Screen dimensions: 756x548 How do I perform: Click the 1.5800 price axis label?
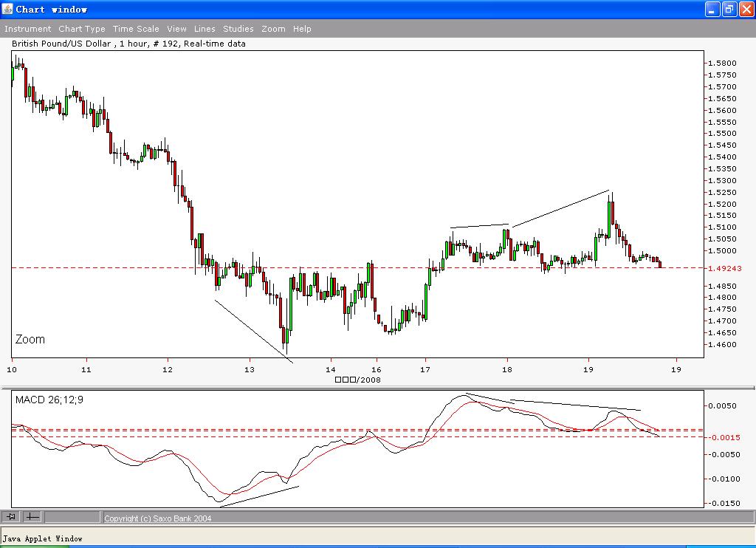point(723,64)
